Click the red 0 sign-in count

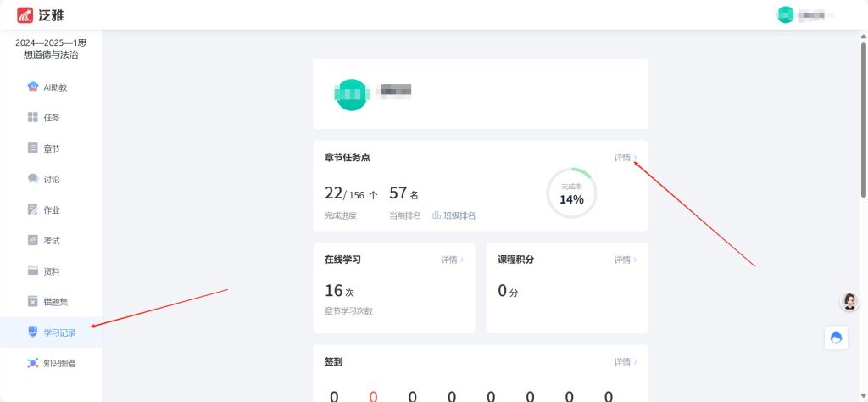tap(373, 396)
